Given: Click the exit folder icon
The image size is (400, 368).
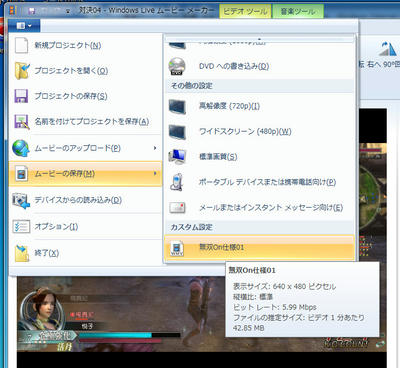Looking at the screenshot, I should coord(22,253).
